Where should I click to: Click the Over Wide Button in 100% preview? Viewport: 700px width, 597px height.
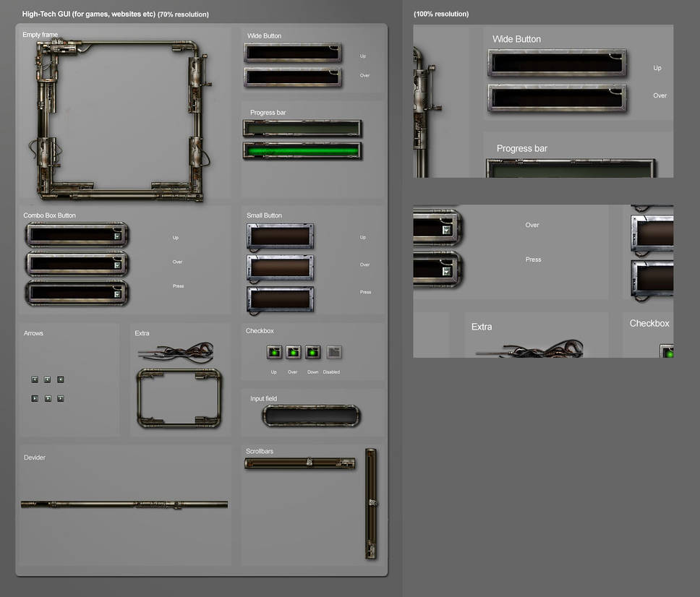557,98
